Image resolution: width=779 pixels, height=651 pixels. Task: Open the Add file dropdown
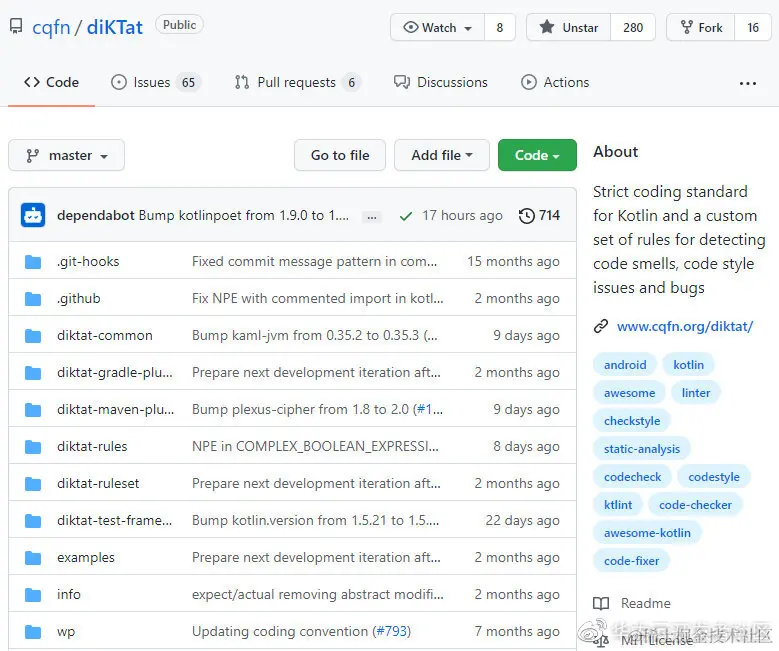click(442, 156)
